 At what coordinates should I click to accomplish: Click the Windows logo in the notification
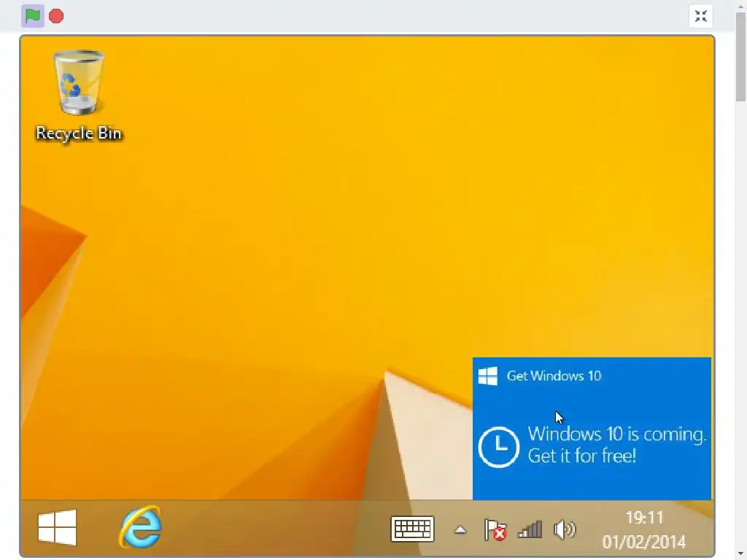pos(488,376)
